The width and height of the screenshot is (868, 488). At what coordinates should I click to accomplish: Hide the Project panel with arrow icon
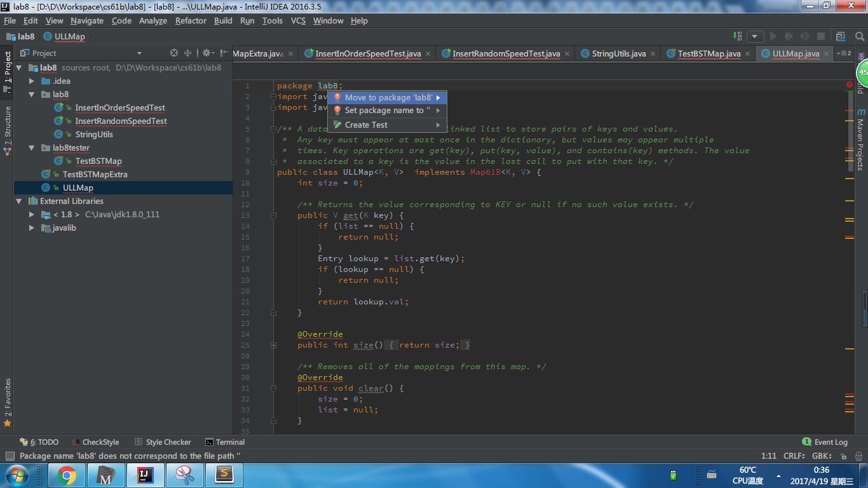(x=224, y=53)
